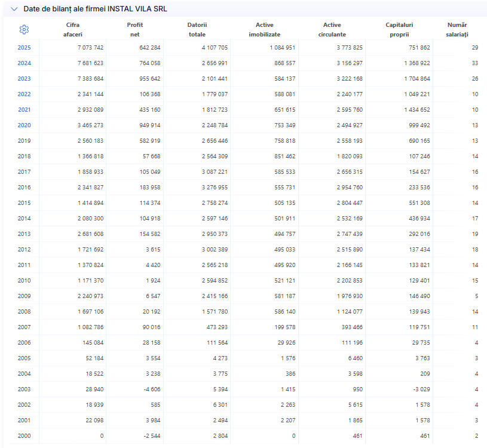Click turnover value 3 465 273

(90, 125)
